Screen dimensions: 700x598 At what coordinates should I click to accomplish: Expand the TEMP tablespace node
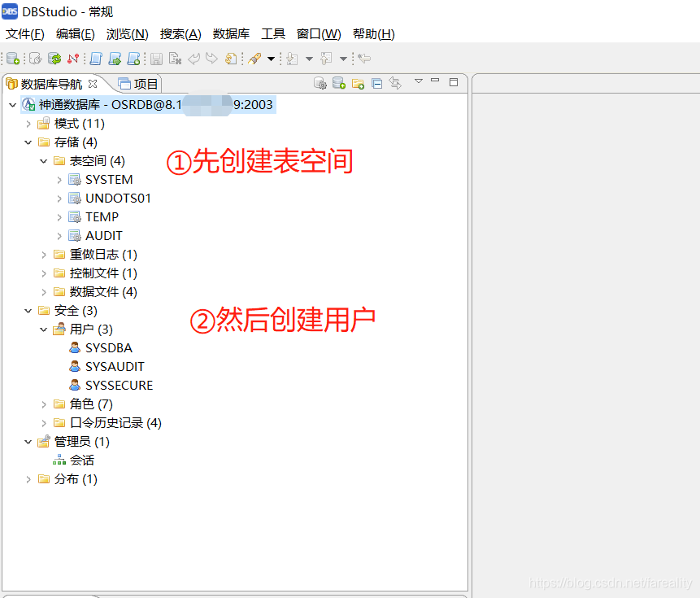point(59,217)
